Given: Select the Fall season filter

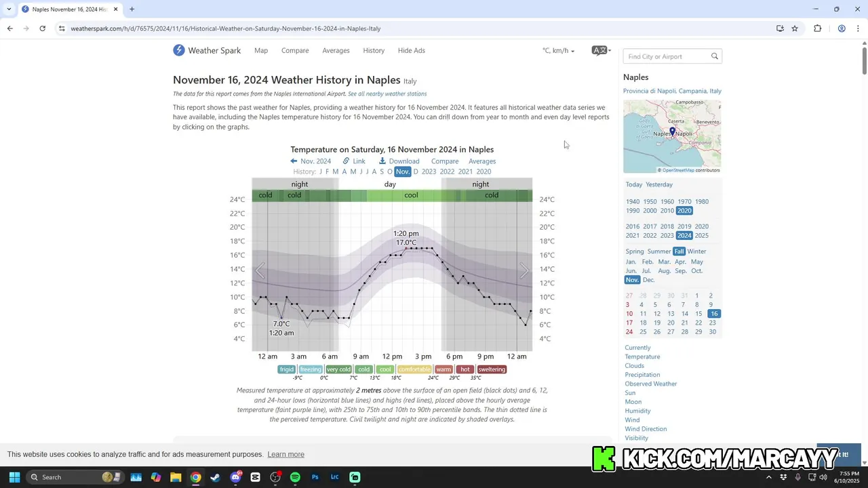Looking at the screenshot, I should click(679, 251).
